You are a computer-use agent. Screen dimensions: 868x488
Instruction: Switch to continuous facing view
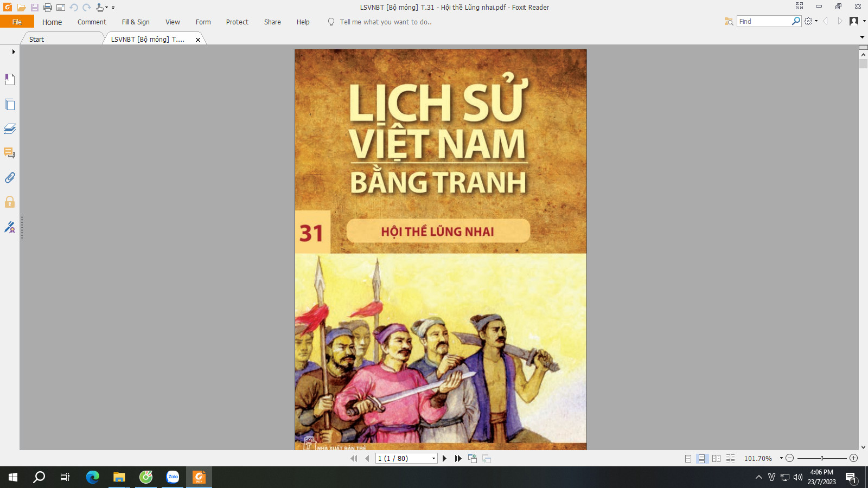pyautogui.click(x=730, y=459)
